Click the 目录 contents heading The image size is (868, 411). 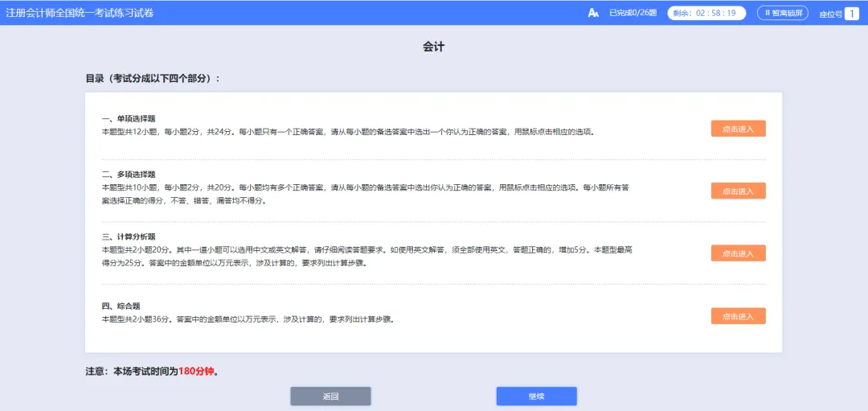tap(153, 79)
